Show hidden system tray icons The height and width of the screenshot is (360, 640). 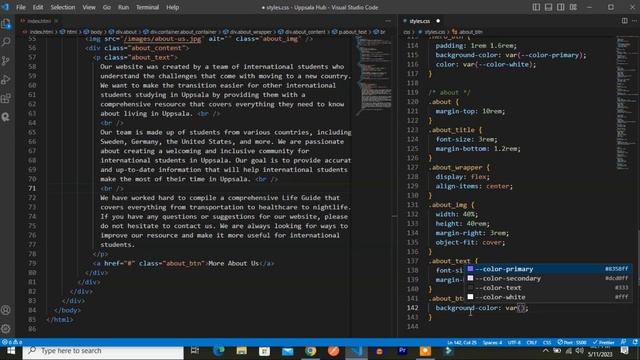tap(546, 351)
